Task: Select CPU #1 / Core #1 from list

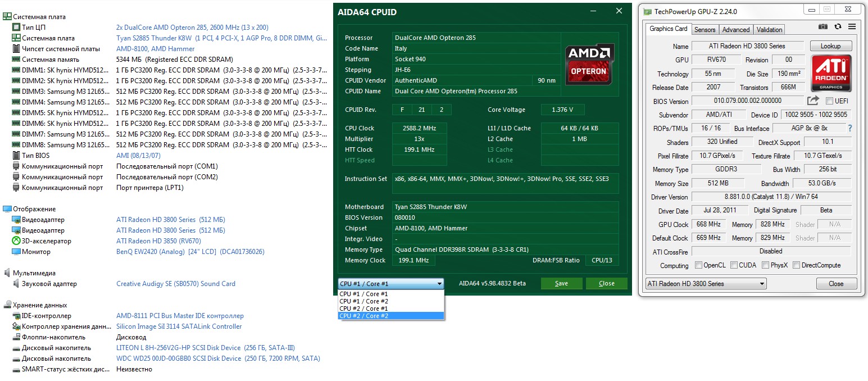Action: [x=391, y=294]
